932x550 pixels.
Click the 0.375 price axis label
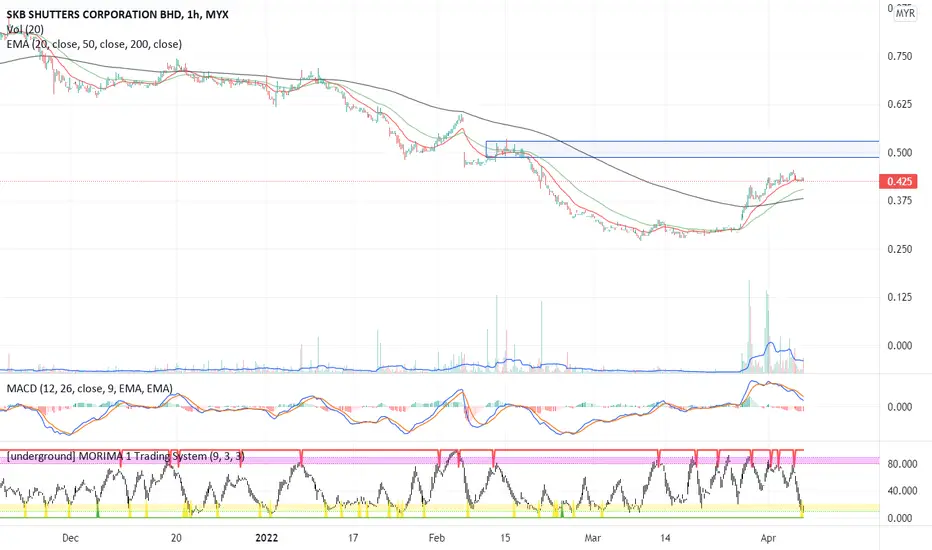[899, 200]
